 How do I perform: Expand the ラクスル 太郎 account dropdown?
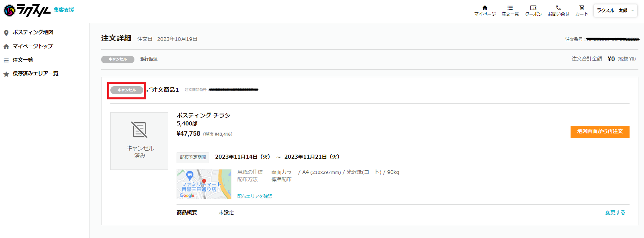(615, 10)
